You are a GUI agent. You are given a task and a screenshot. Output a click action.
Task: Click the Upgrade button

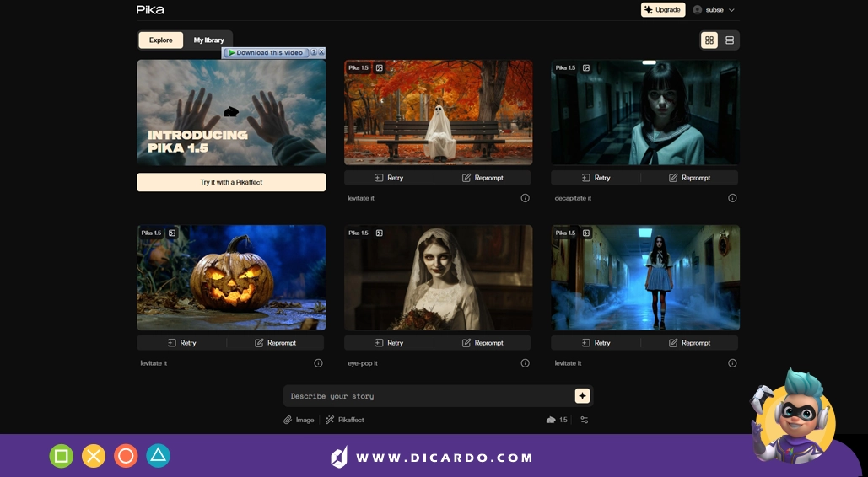tap(663, 10)
